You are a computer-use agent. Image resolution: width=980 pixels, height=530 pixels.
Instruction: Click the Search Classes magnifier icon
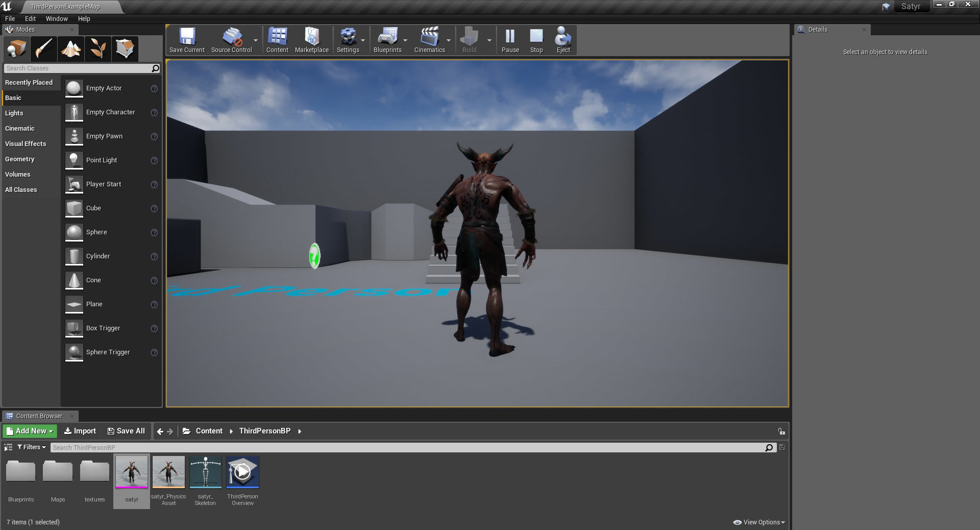pyautogui.click(x=156, y=68)
